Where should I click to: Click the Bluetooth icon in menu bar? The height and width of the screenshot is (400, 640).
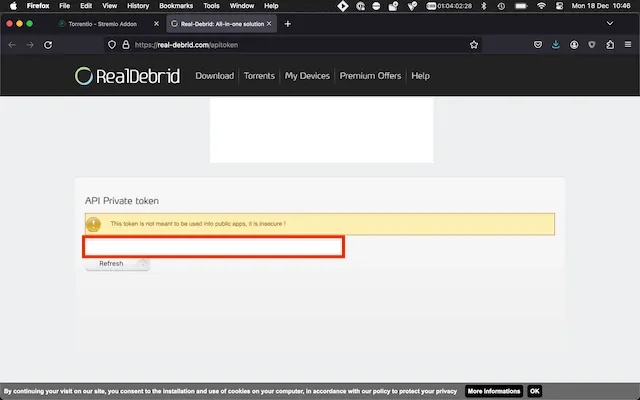(x=484, y=6)
